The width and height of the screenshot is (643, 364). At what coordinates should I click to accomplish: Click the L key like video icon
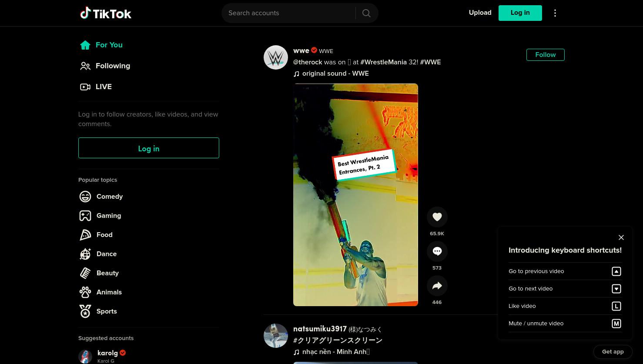(616, 306)
